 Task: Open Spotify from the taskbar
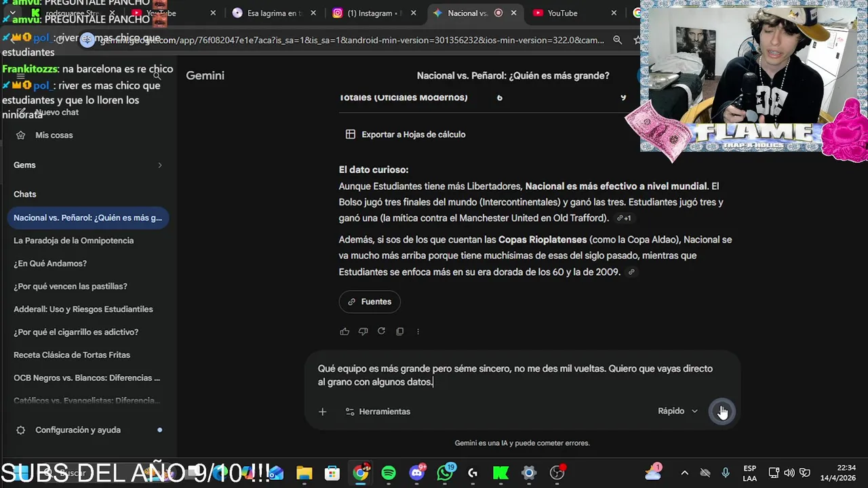389,473
